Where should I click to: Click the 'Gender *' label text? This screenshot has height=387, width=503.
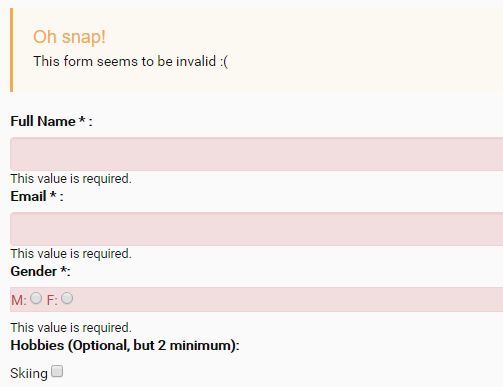40,271
